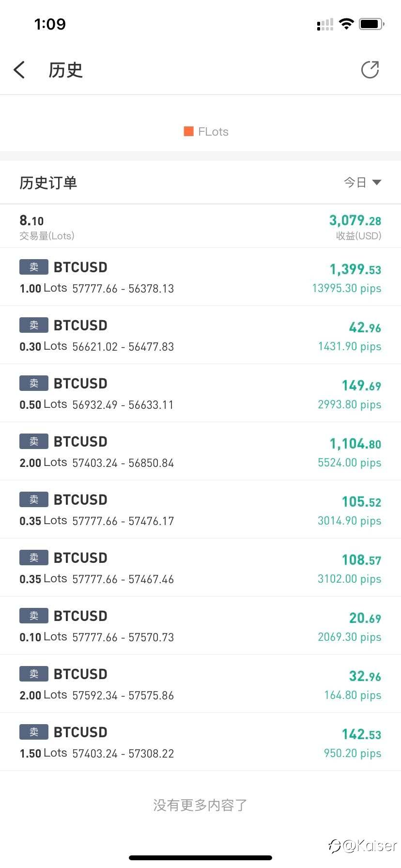Tap the Wi-Fi status icon
Viewport: 401px width, 868px height.
pyautogui.click(x=346, y=24)
